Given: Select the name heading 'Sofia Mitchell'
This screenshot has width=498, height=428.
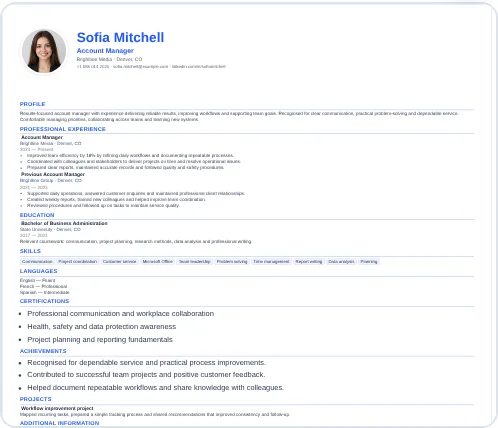Looking at the screenshot, I should click(x=120, y=37).
